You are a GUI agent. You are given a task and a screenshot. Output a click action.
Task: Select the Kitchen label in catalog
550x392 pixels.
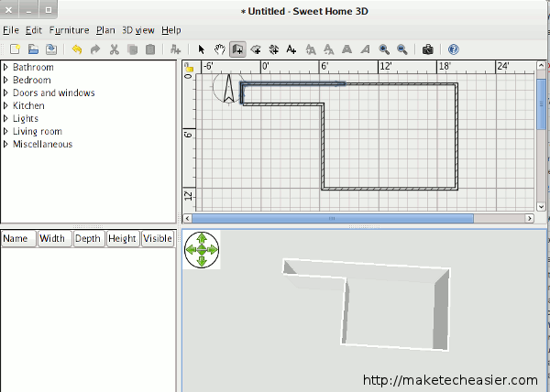(x=28, y=105)
